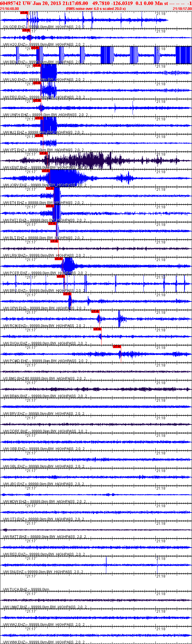Click the red pick flag on the UW.BRO trace
The height and width of the screenshot is (644, 192).
61,276
